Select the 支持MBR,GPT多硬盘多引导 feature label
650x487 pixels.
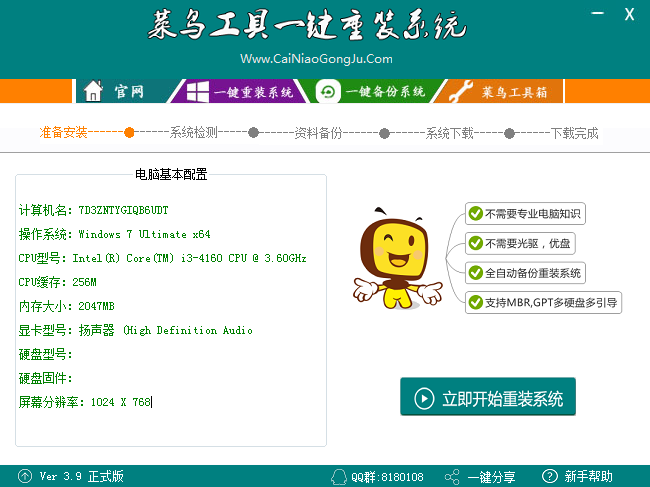click(551, 302)
